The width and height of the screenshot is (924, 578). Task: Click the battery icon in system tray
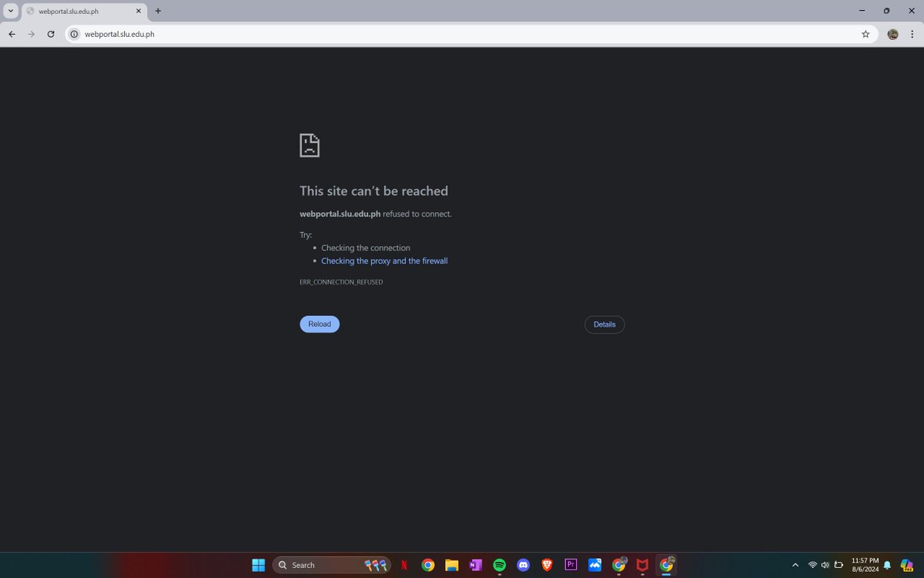point(839,565)
